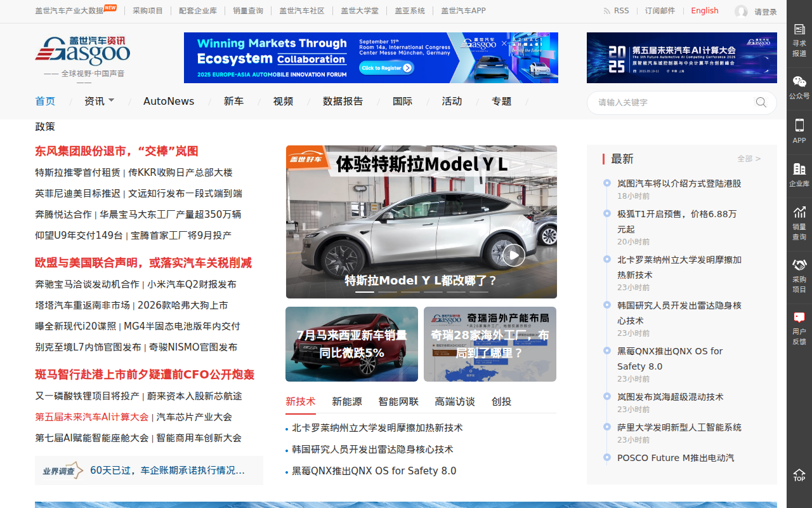
Task: Click the search magnifier icon
Action: click(x=761, y=102)
